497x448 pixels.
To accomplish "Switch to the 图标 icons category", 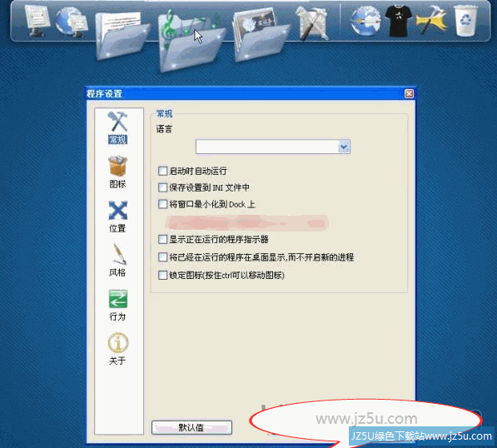I will point(117,172).
